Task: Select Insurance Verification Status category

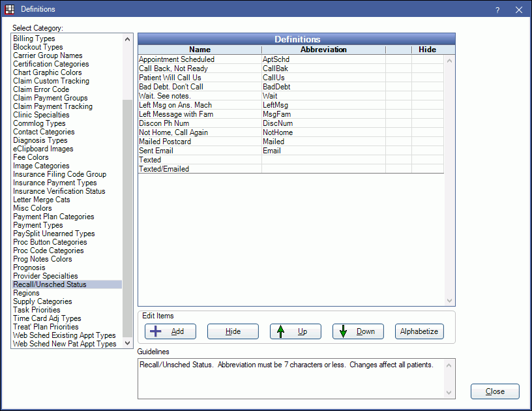Action: pyautogui.click(x=59, y=191)
